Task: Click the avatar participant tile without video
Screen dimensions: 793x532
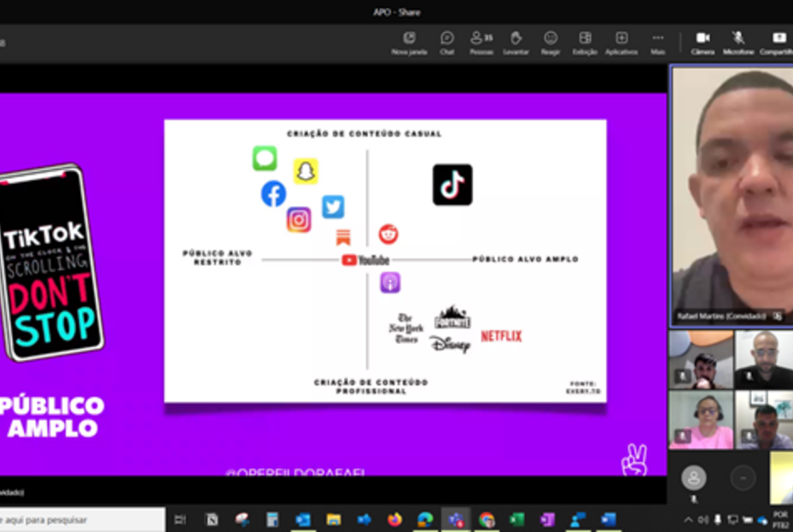Action: pos(693,478)
